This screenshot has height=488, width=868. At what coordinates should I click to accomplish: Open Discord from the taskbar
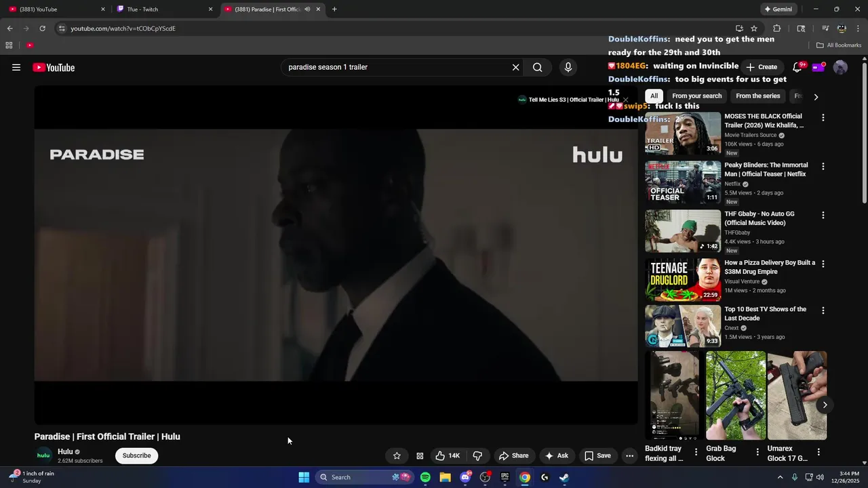click(x=465, y=477)
